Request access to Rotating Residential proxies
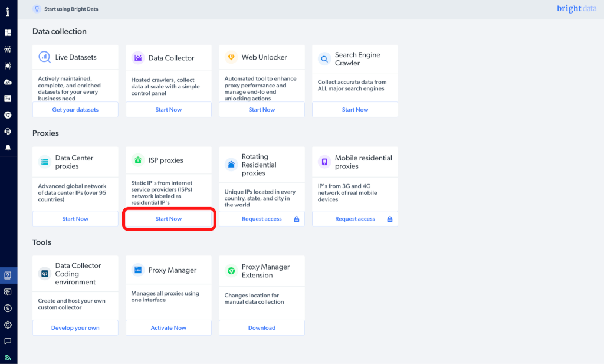 point(262,219)
